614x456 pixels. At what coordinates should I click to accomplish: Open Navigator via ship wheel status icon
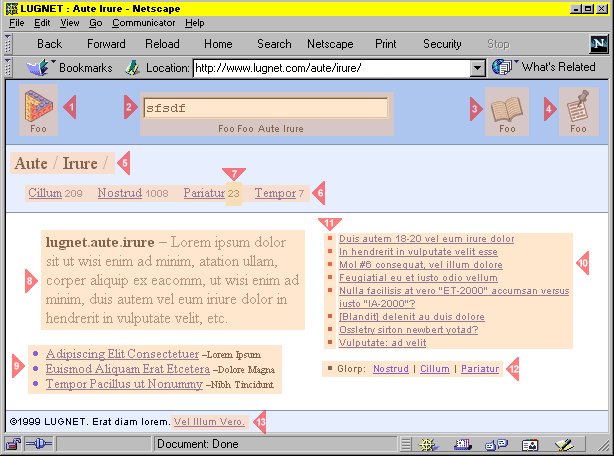(x=428, y=444)
